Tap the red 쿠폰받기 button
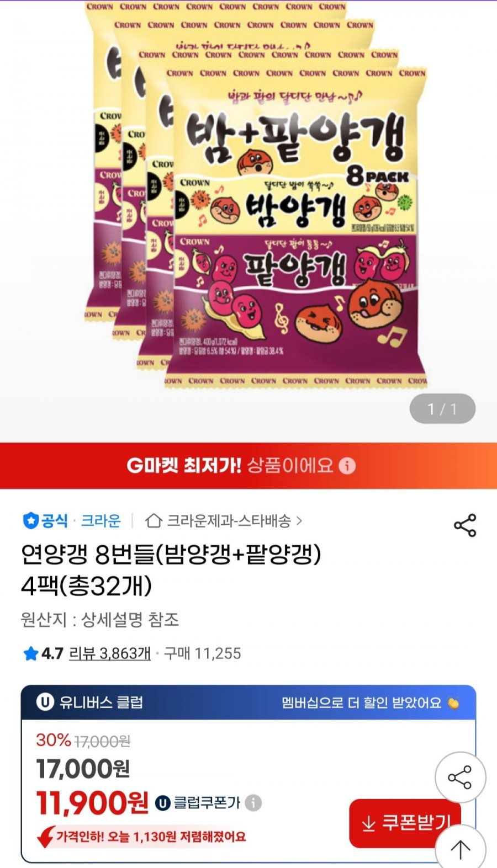Image resolution: width=497 pixels, height=868 pixels. [x=405, y=823]
